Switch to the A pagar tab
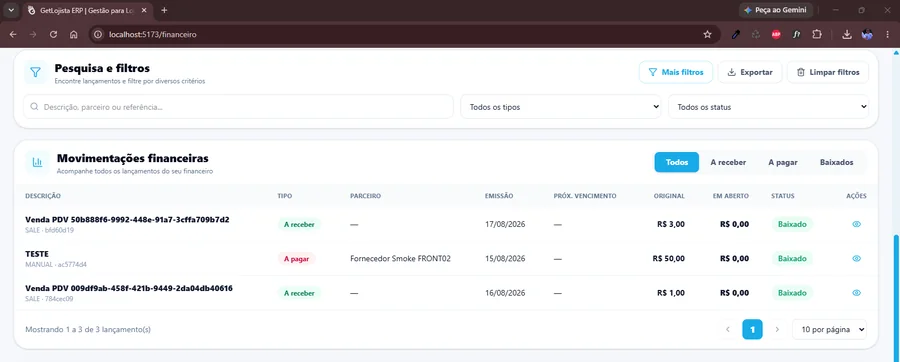 (x=783, y=162)
